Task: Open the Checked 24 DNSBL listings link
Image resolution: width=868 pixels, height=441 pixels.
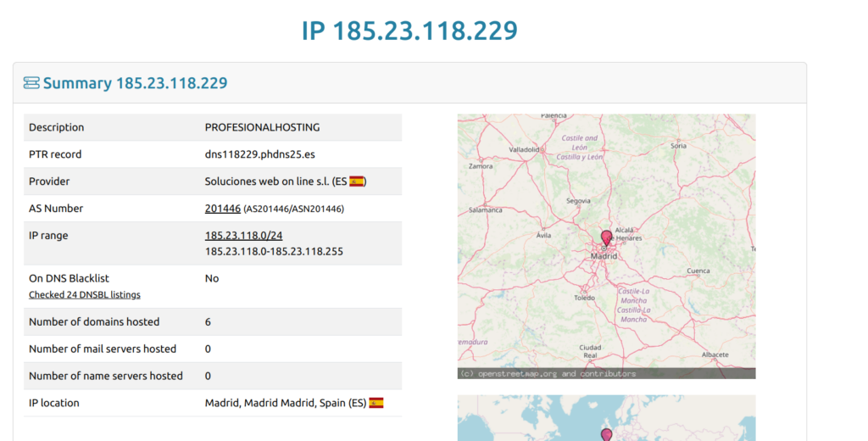Action: (85, 295)
